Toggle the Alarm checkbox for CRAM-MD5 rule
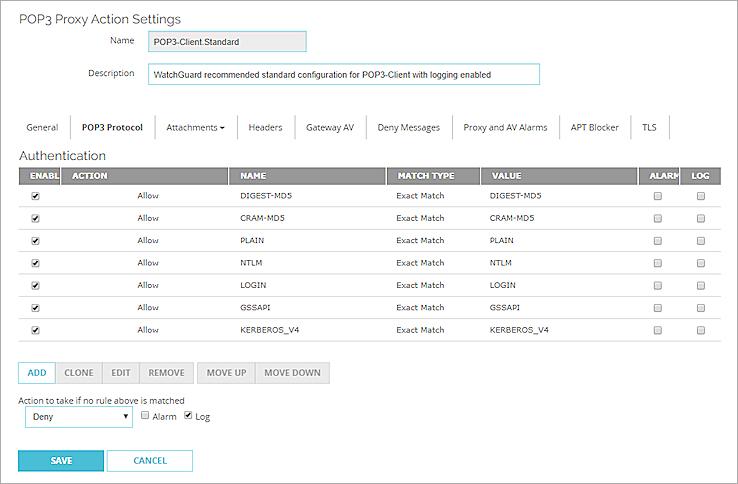The width and height of the screenshot is (738, 484). click(x=657, y=218)
